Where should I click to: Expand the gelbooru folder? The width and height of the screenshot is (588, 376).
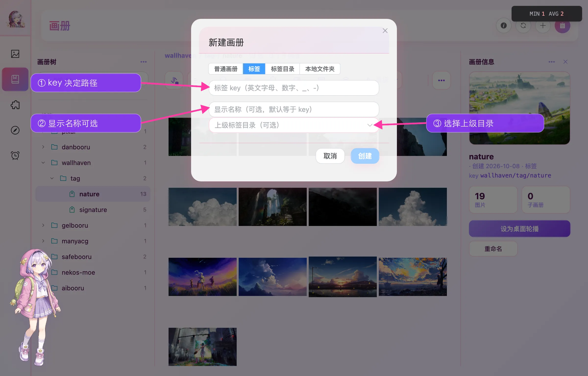click(43, 225)
